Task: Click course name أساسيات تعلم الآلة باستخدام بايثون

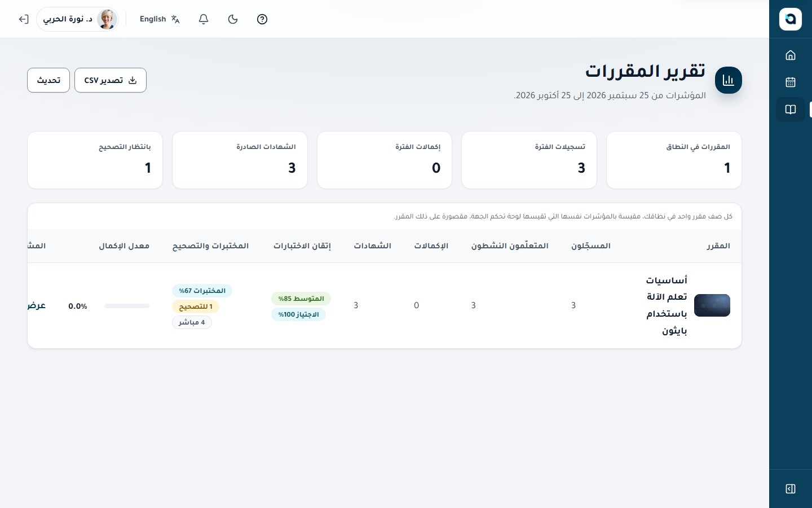Action: [x=667, y=305]
